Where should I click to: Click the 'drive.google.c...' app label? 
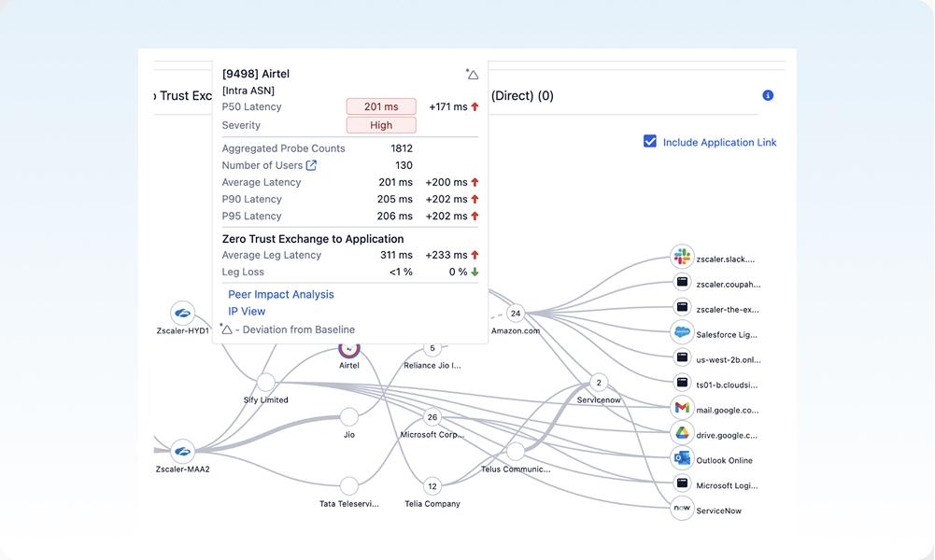(727, 436)
